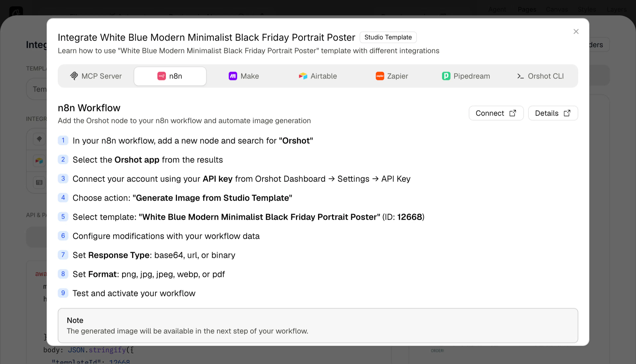Image resolution: width=636 pixels, height=364 pixels.
Task: Select the n8n integration tab
Action: tap(170, 76)
